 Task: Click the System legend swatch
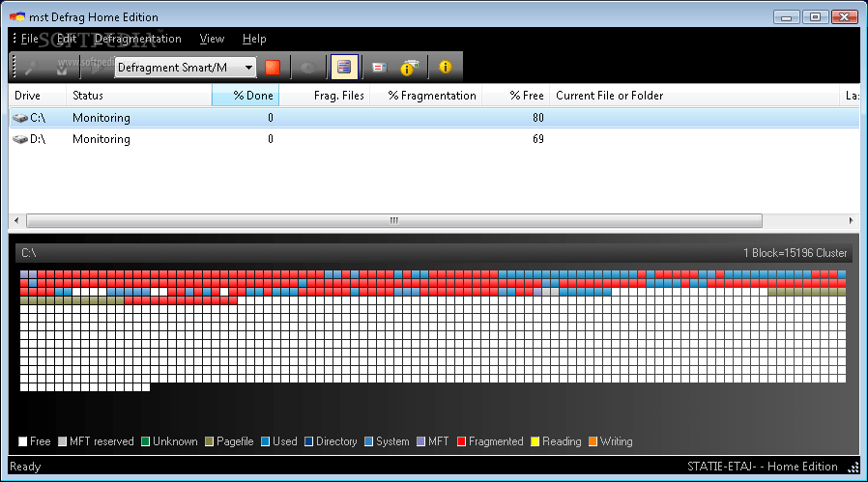click(368, 441)
